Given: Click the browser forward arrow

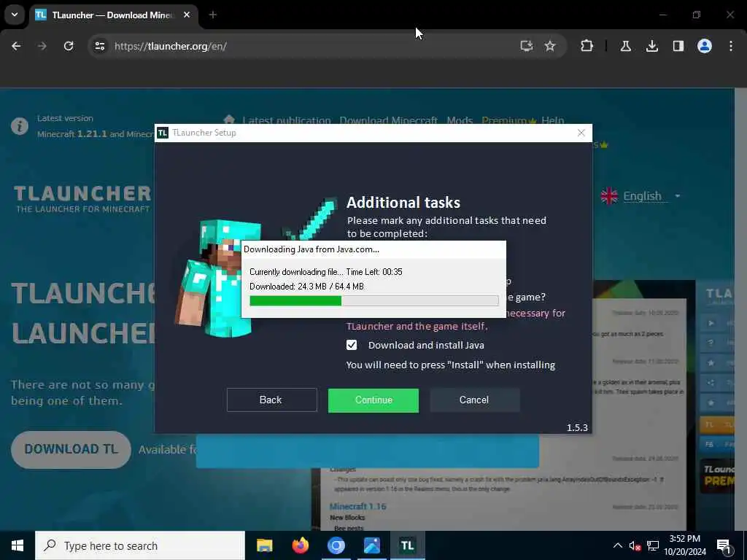Looking at the screenshot, I should coord(42,46).
